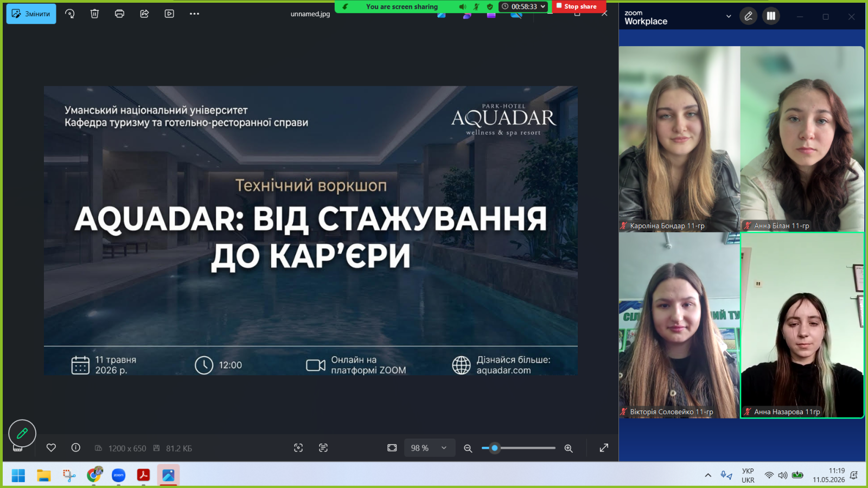Image resolution: width=868 pixels, height=488 pixels.
Task: Open Google Chrome from the taskbar
Action: coord(94,476)
